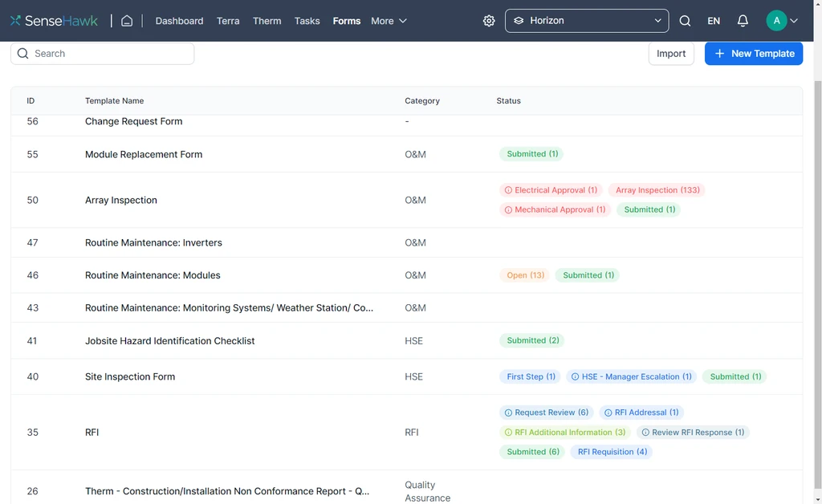Go to the Therm section
Viewport: 822px width, 504px height.
coord(267,21)
